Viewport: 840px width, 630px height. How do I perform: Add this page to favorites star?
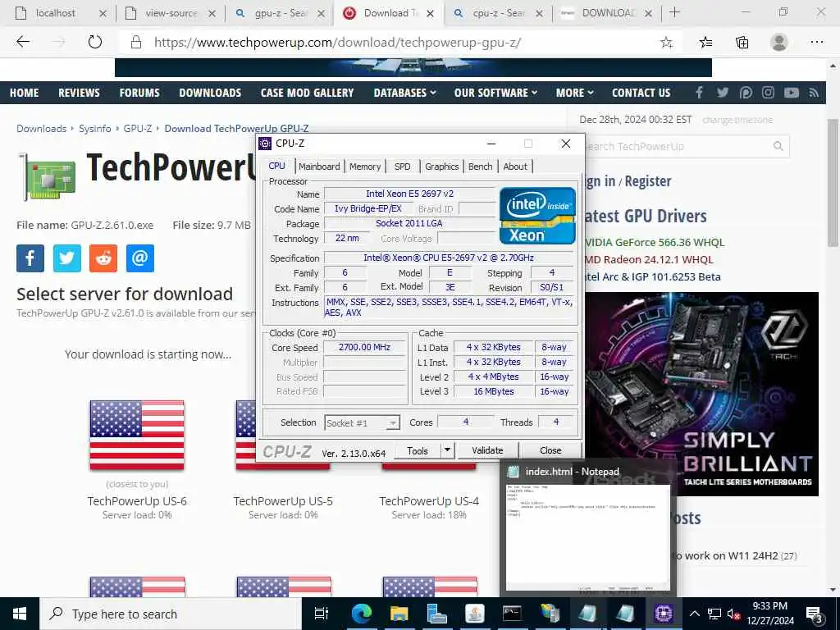[x=666, y=43]
